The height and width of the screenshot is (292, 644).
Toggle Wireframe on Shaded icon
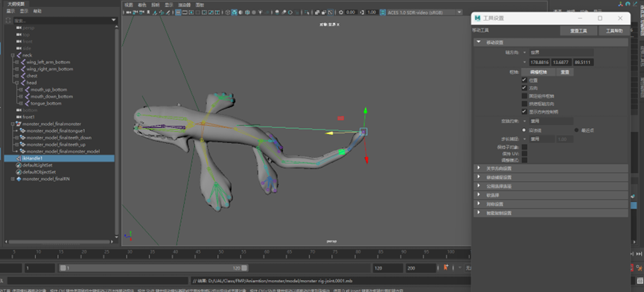(x=247, y=13)
